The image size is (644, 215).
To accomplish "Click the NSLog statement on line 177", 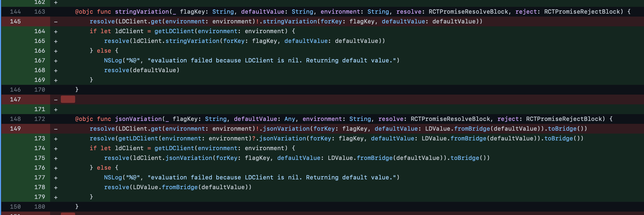I will (252, 178).
